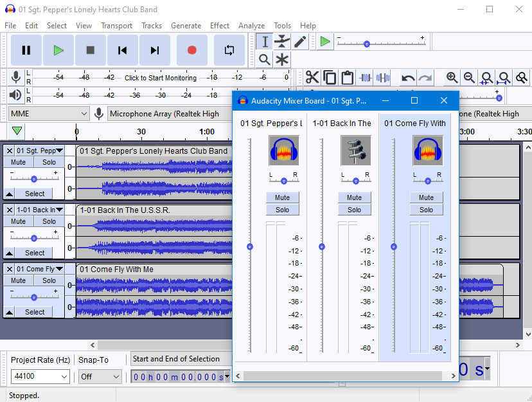The height and width of the screenshot is (402, 532).
Task: Solo the 01 Come Fly track panel
Action: click(49, 280)
